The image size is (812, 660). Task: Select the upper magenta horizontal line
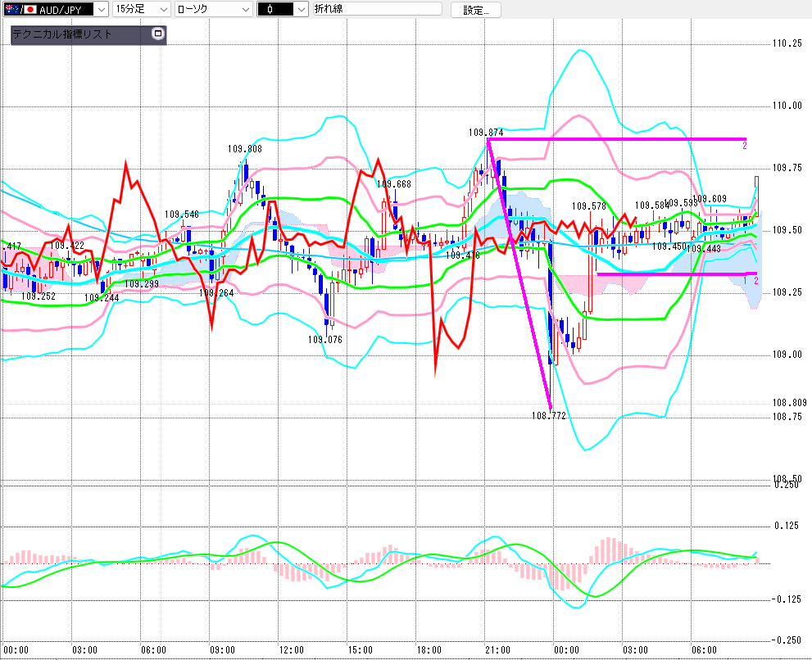[615, 139]
